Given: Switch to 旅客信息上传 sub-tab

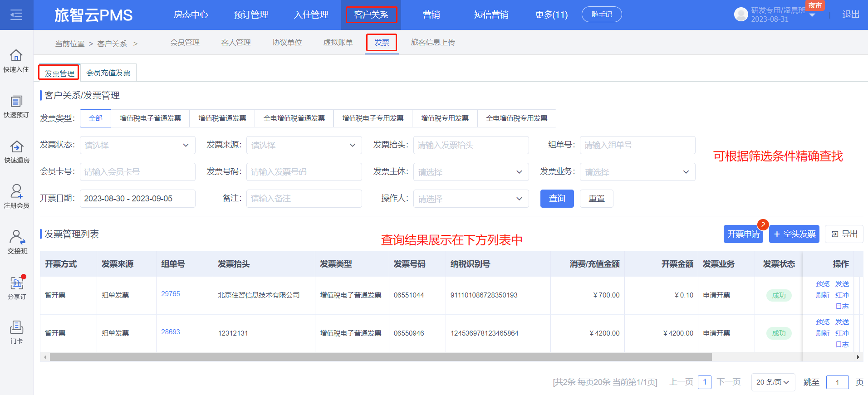Looking at the screenshot, I should (x=433, y=43).
